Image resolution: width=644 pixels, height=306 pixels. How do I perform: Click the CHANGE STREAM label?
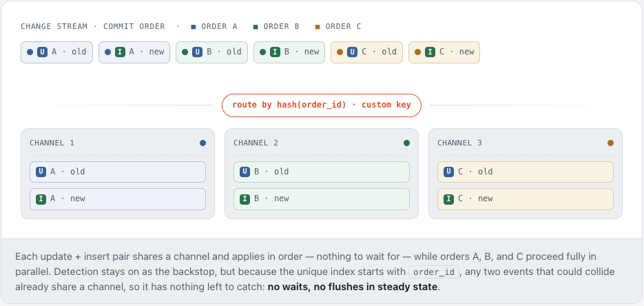coord(54,27)
